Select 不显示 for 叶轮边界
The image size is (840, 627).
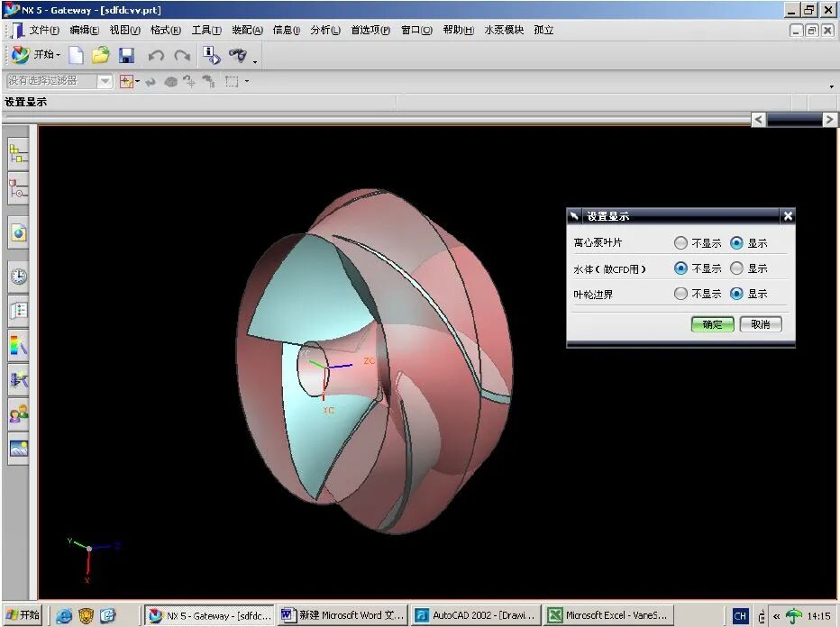(680, 294)
